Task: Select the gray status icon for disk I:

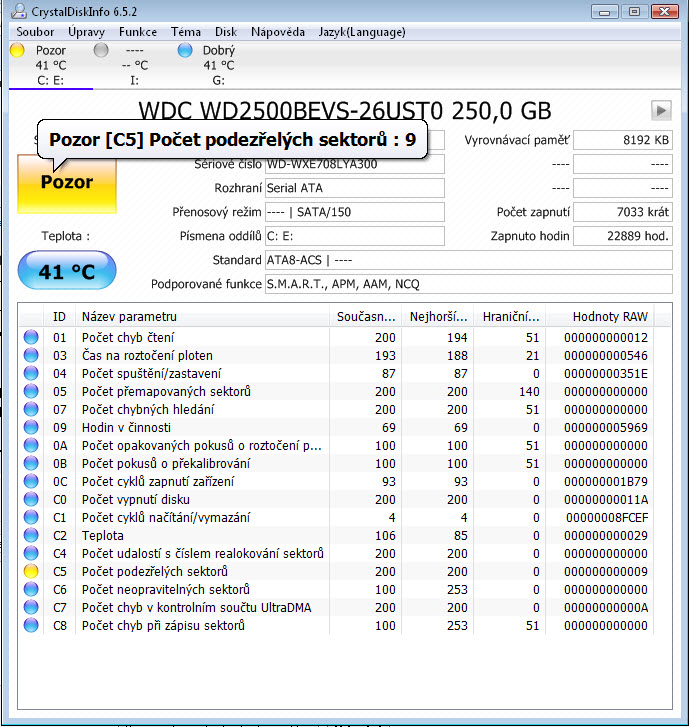Action: (100, 50)
